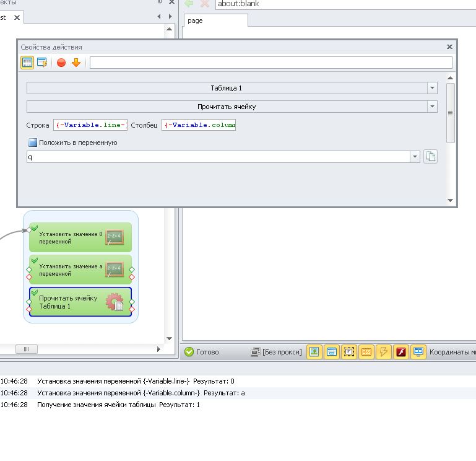The height and width of the screenshot is (461, 476).
Task: Click the up scroll arrow in properties dialog
Action: click(450, 78)
